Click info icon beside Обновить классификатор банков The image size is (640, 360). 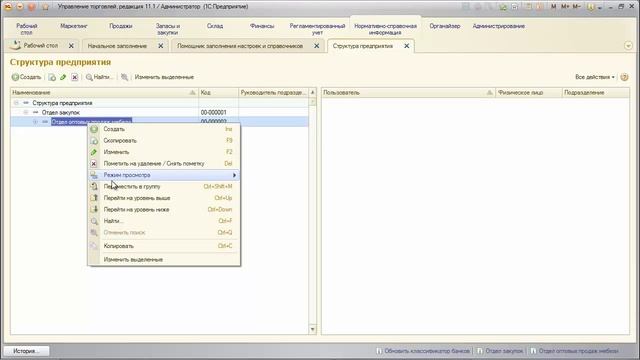(379, 351)
